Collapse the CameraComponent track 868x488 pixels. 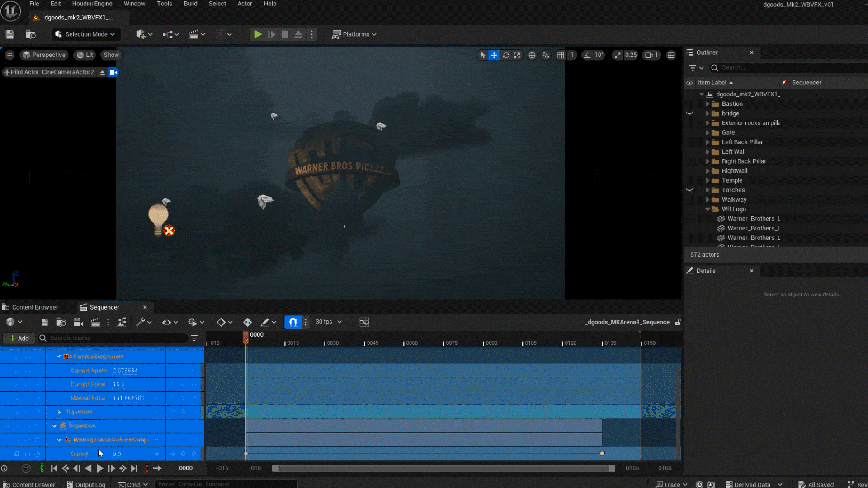pyautogui.click(x=59, y=357)
